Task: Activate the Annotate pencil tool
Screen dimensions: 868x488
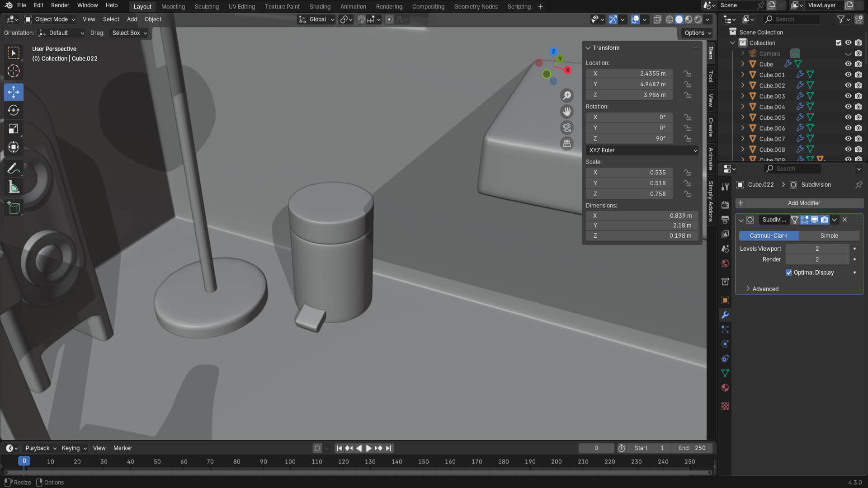Action: [14, 169]
